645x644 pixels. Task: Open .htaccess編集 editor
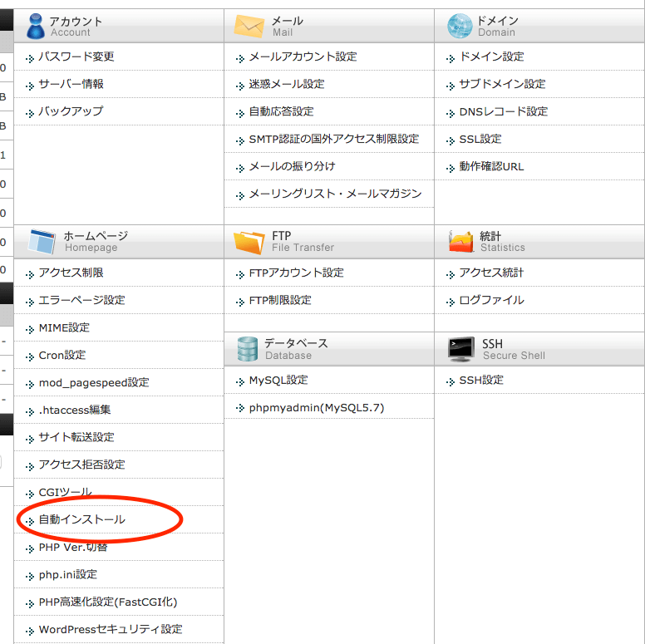tap(74, 410)
